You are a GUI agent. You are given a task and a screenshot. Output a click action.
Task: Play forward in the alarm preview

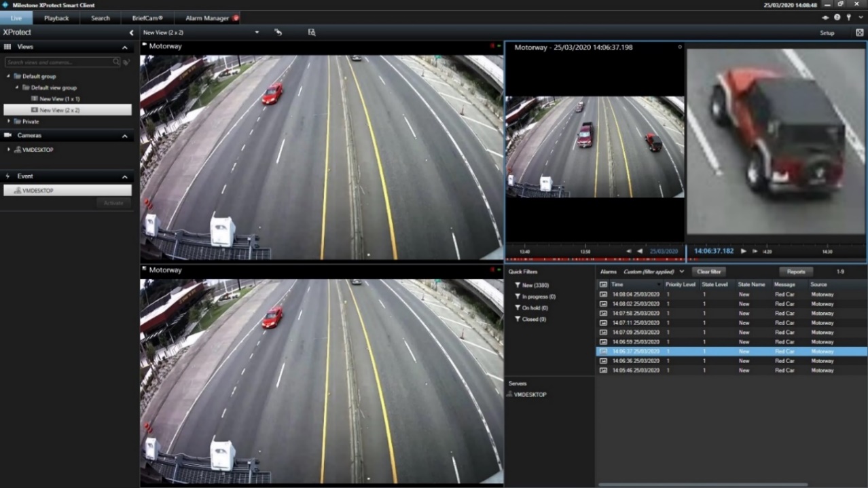point(744,251)
